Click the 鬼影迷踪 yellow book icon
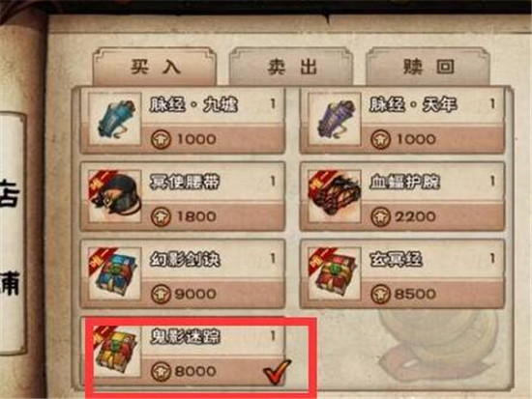 click(117, 351)
